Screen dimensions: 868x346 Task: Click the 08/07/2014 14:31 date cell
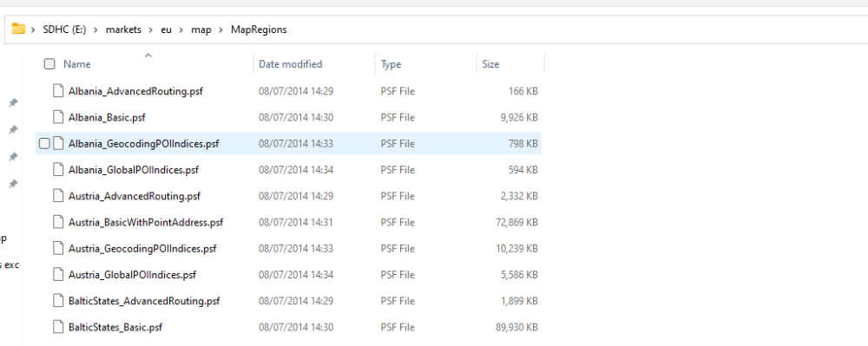[x=296, y=222]
